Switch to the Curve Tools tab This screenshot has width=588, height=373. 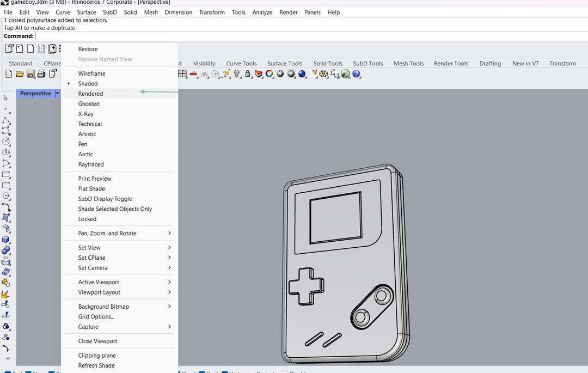coord(241,63)
